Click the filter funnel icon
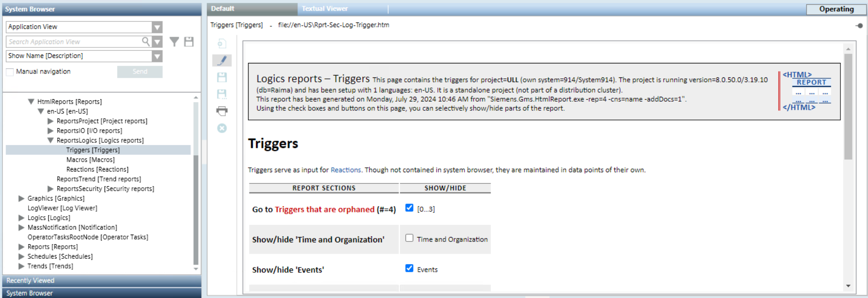The width and height of the screenshot is (868, 298). click(x=174, y=42)
